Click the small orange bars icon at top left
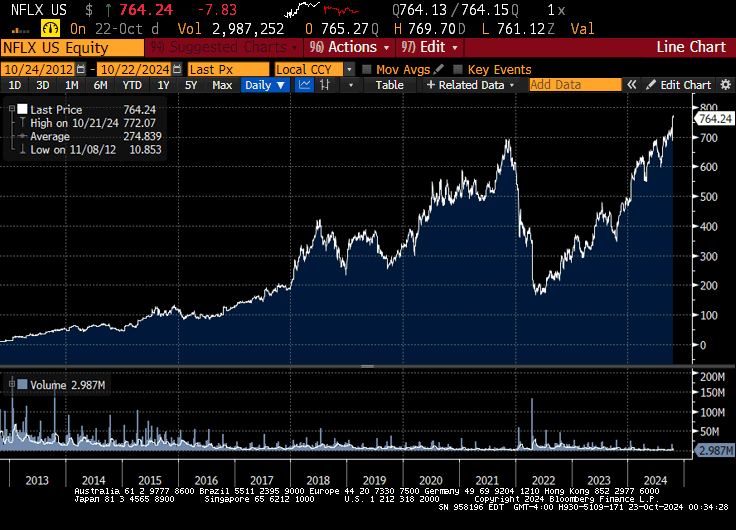736x530 pixels. pyautogui.click(x=20, y=31)
